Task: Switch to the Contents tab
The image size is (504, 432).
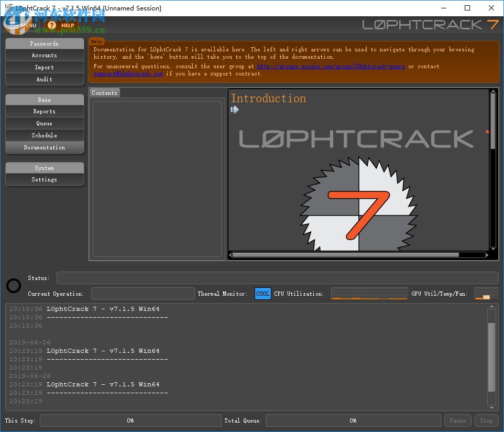Action: 104,92
